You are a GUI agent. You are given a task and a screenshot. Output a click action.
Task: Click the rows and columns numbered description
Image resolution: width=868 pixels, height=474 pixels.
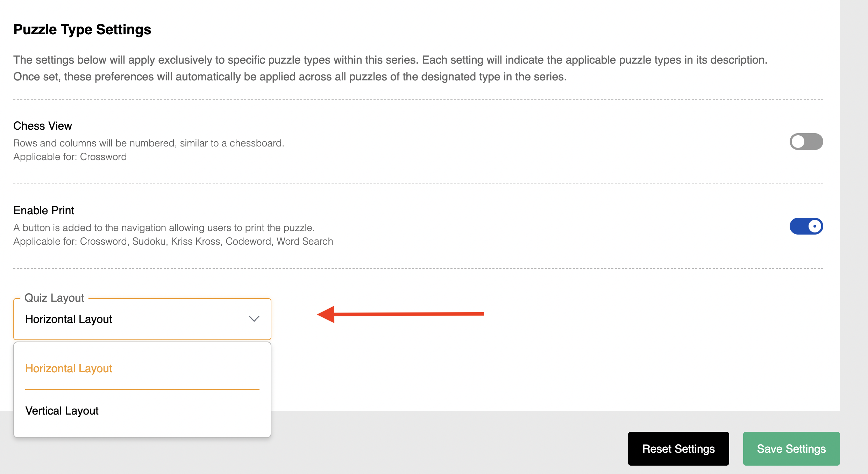pyautogui.click(x=149, y=143)
